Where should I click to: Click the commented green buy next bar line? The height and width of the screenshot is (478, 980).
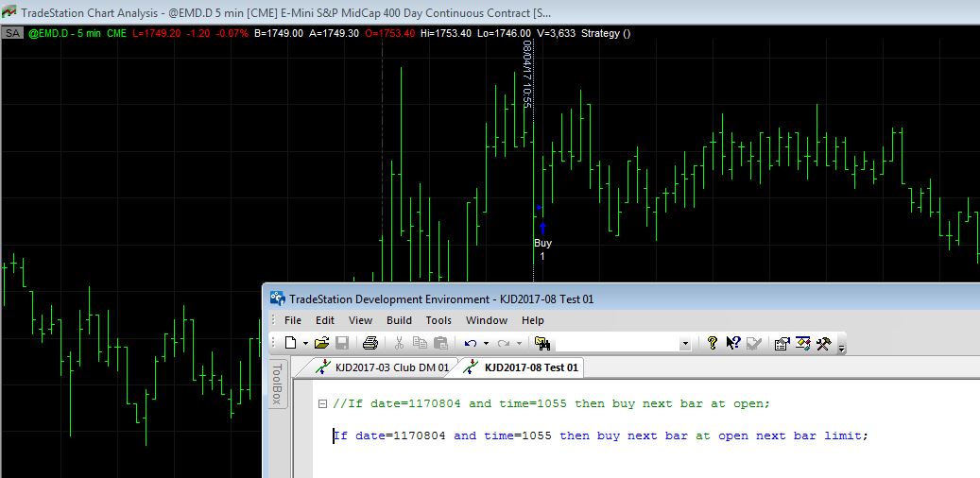click(x=551, y=403)
